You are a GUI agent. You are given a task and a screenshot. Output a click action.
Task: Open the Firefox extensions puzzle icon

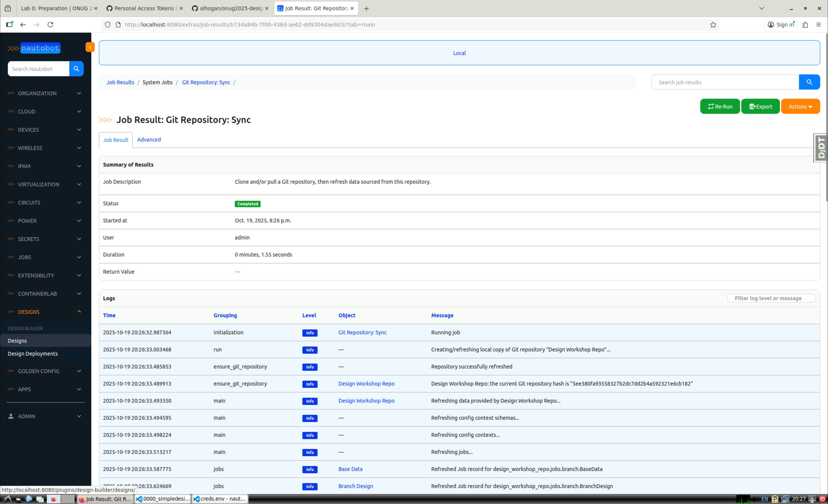click(805, 24)
